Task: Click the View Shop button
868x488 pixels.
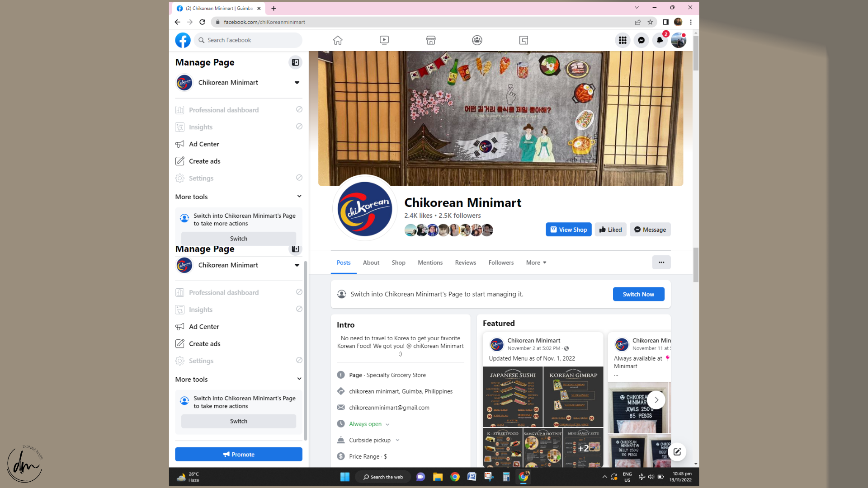Action: pos(569,230)
